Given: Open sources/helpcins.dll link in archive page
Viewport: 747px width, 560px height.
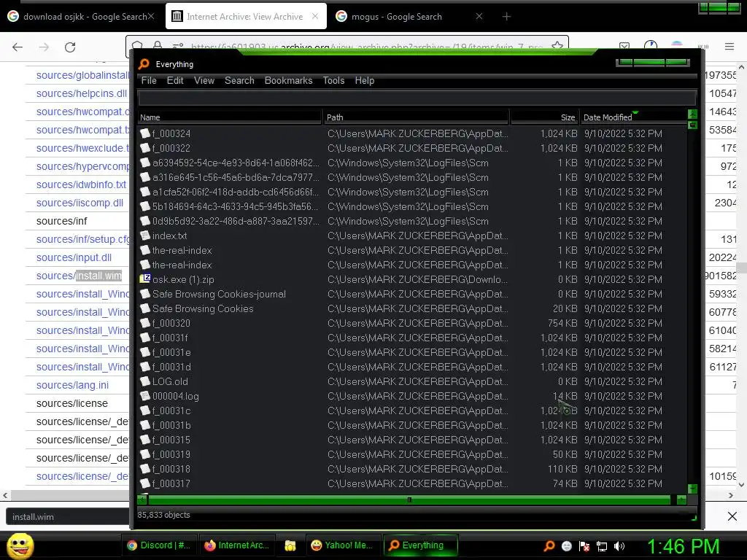Looking at the screenshot, I should tap(82, 93).
